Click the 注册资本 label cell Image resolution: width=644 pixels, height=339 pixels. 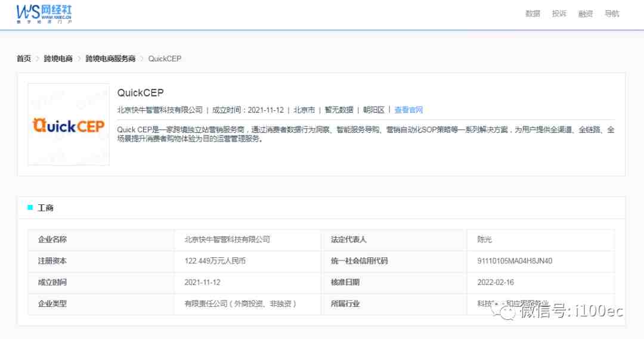[101, 261]
